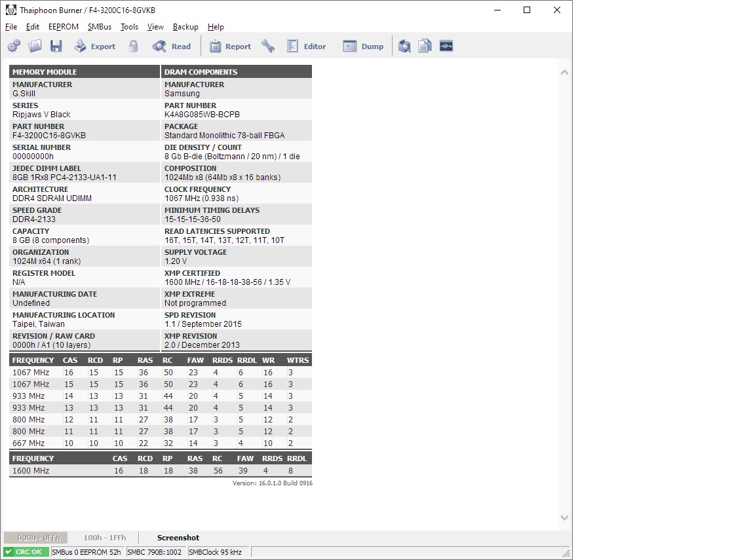Viewport: 755px width, 560px height.
Task: Open the EEPROM menu
Action: tap(64, 27)
